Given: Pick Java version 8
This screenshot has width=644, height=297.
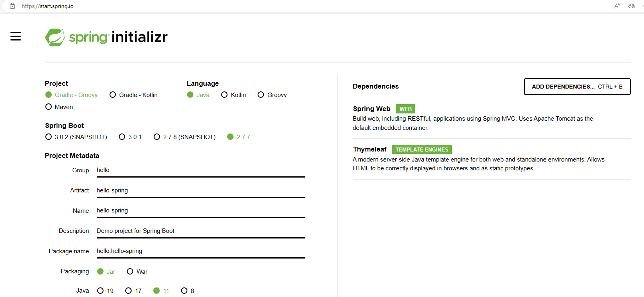Looking at the screenshot, I should click(x=188, y=291).
